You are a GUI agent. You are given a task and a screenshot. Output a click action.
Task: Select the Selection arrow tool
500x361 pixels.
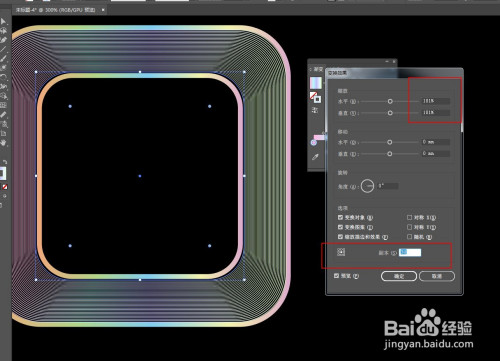[x=3, y=21]
